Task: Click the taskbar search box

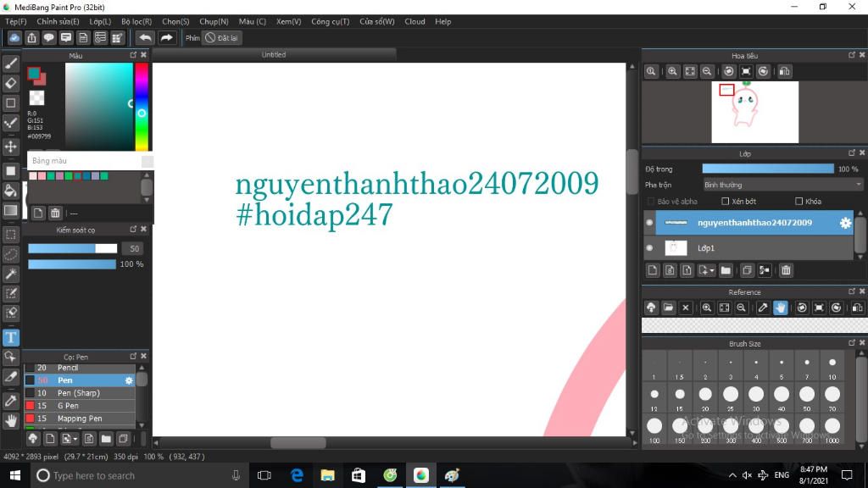Action: pyautogui.click(x=138, y=475)
